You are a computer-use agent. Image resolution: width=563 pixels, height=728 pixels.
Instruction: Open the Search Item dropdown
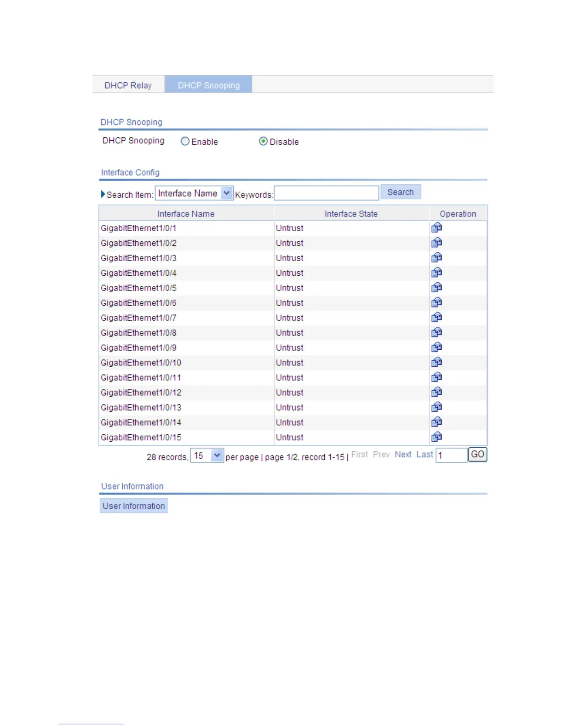tap(194, 193)
